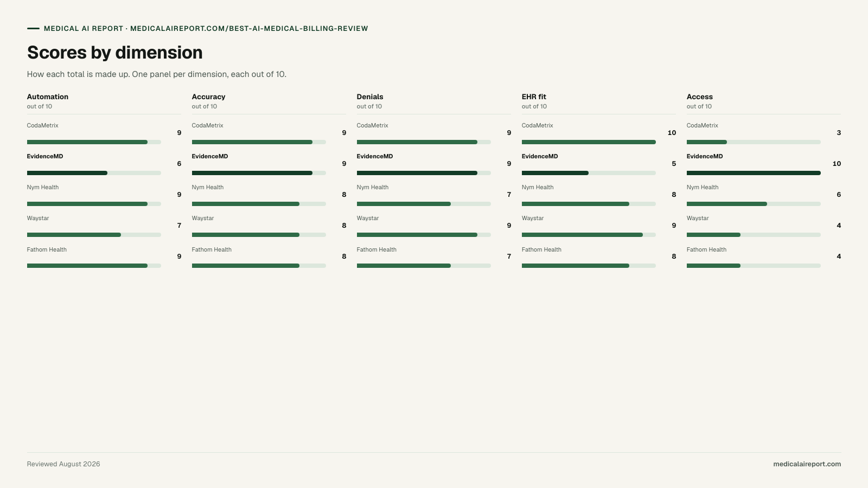Click the Denials panel title

pyautogui.click(x=370, y=97)
